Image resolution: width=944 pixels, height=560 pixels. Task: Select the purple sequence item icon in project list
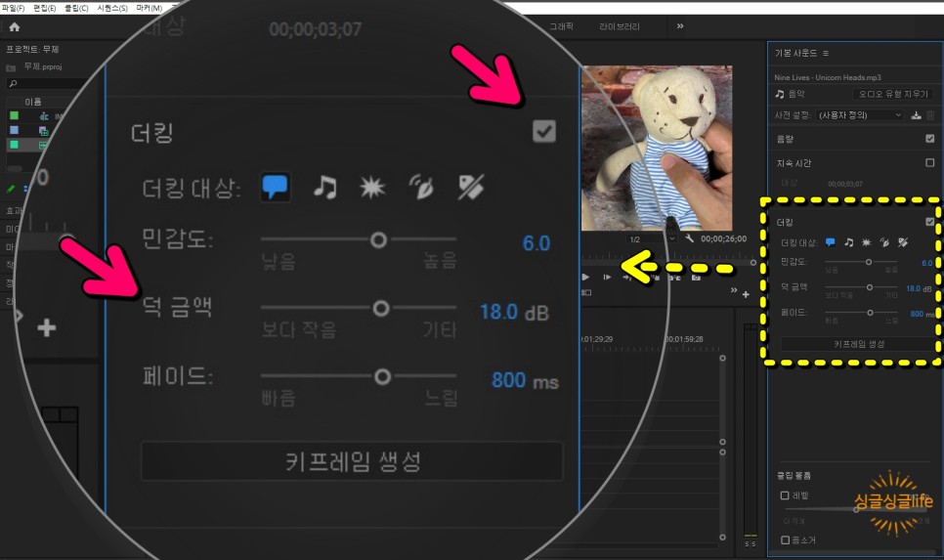click(43, 131)
